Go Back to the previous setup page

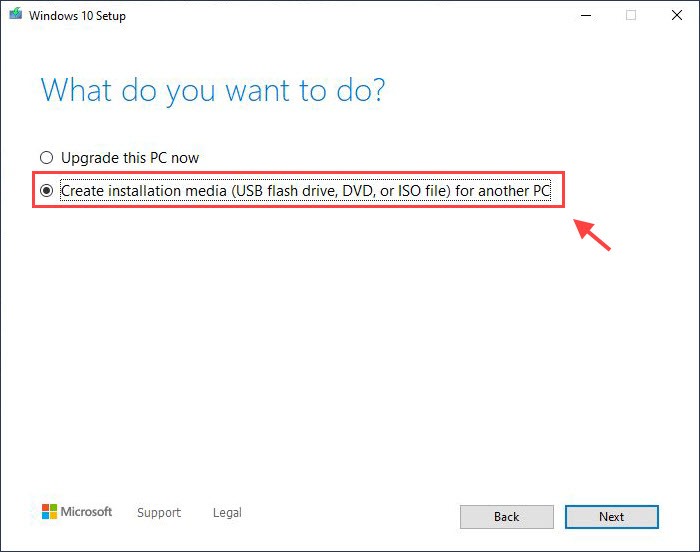coord(507,517)
